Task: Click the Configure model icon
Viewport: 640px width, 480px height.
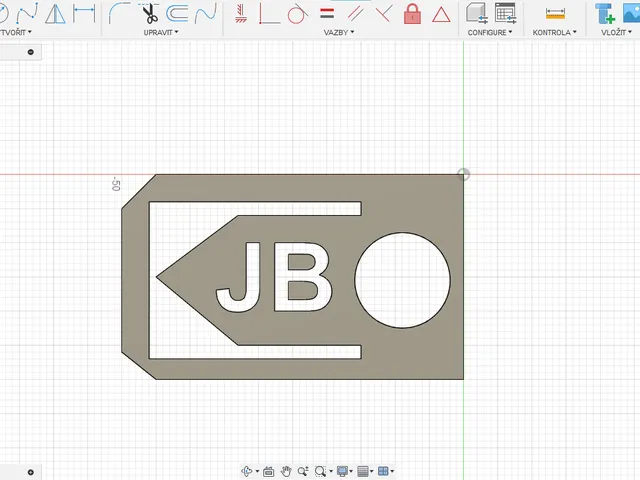Action: (476, 13)
